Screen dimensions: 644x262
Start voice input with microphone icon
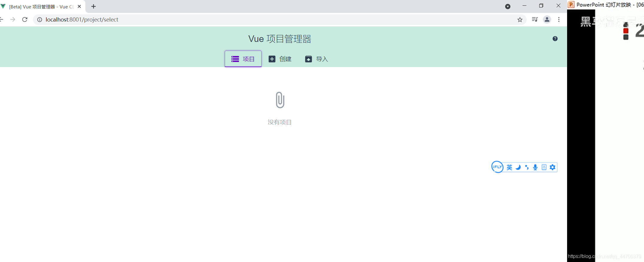pos(535,167)
